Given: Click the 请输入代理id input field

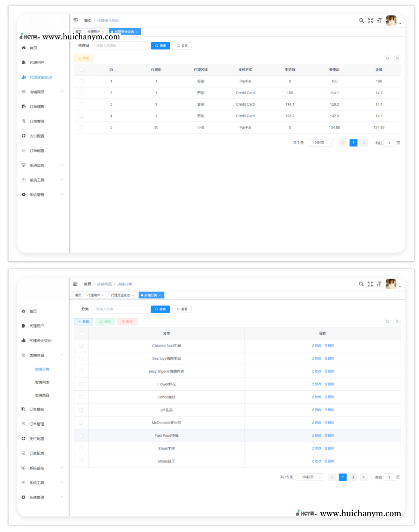Looking at the screenshot, I should (120, 46).
